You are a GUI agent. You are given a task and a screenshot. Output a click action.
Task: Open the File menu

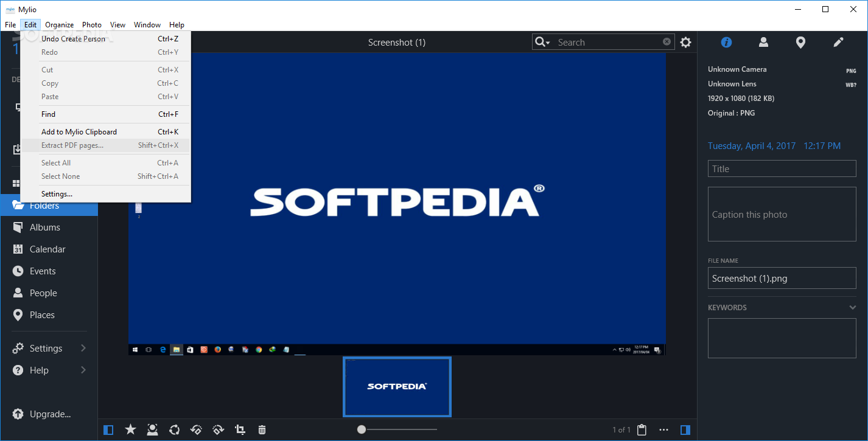(10, 25)
